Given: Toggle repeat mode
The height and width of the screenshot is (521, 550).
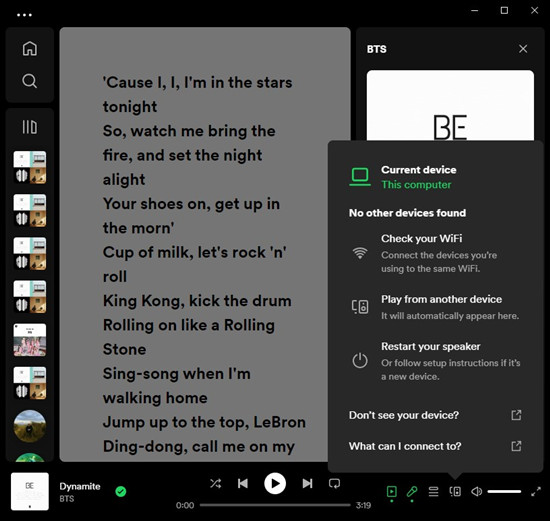Looking at the screenshot, I should (x=334, y=483).
